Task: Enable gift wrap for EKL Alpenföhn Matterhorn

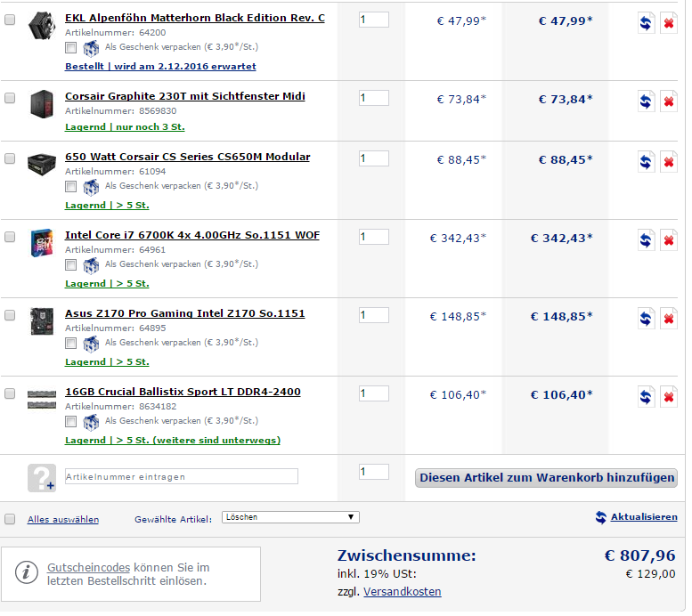Action: [70, 47]
